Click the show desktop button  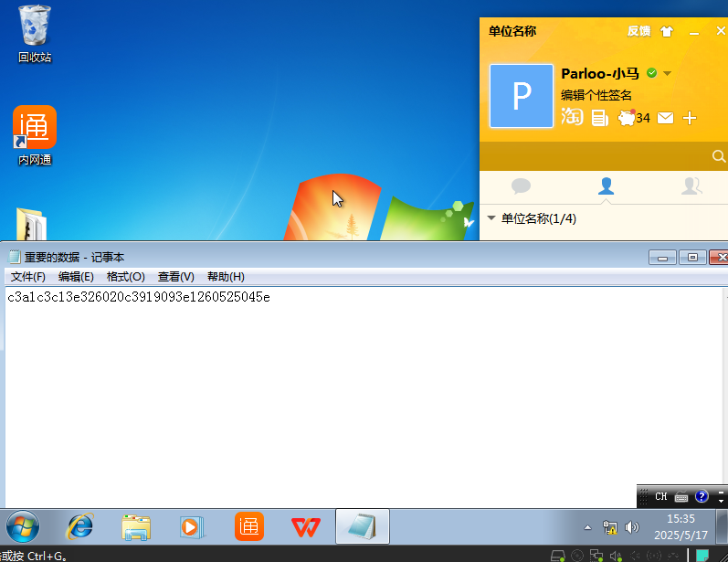(722, 527)
